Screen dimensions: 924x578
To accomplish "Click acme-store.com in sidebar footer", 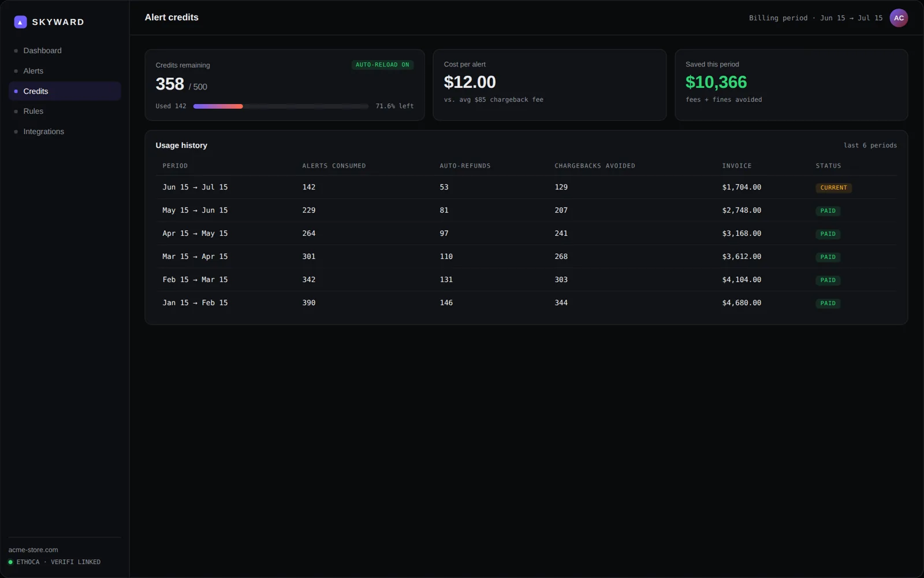I will (33, 550).
